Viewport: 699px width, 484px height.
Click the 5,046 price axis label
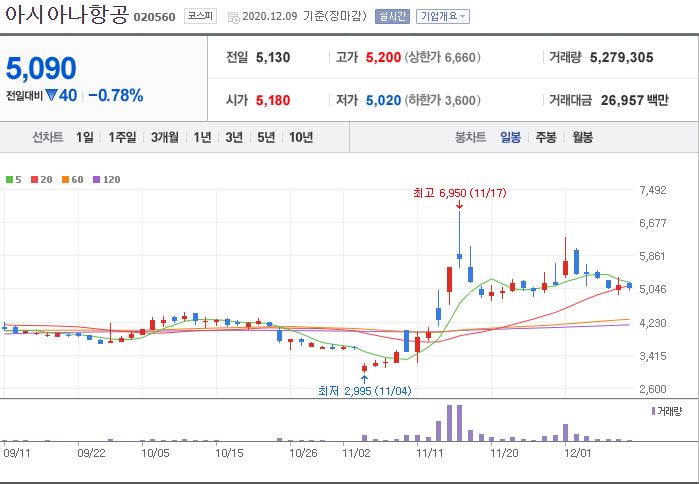pyautogui.click(x=653, y=289)
